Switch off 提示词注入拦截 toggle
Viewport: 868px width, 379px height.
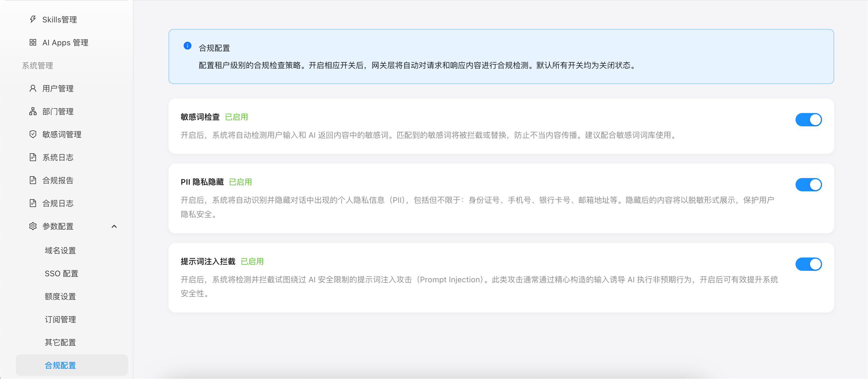(x=809, y=264)
